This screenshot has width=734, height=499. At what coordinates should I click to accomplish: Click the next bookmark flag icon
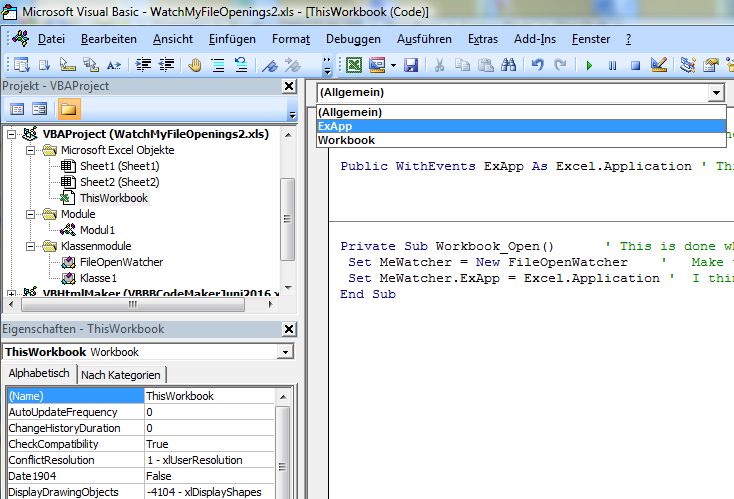click(x=293, y=65)
